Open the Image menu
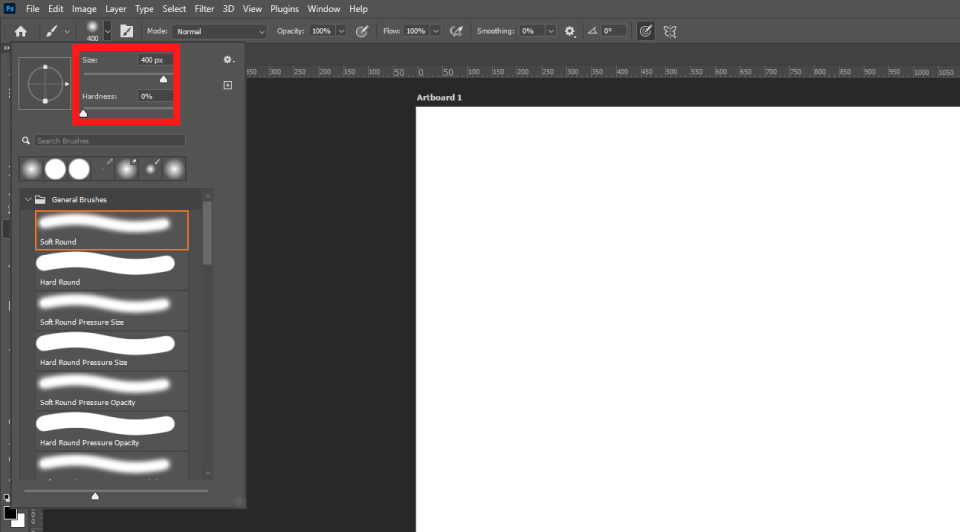 coord(84,9)
